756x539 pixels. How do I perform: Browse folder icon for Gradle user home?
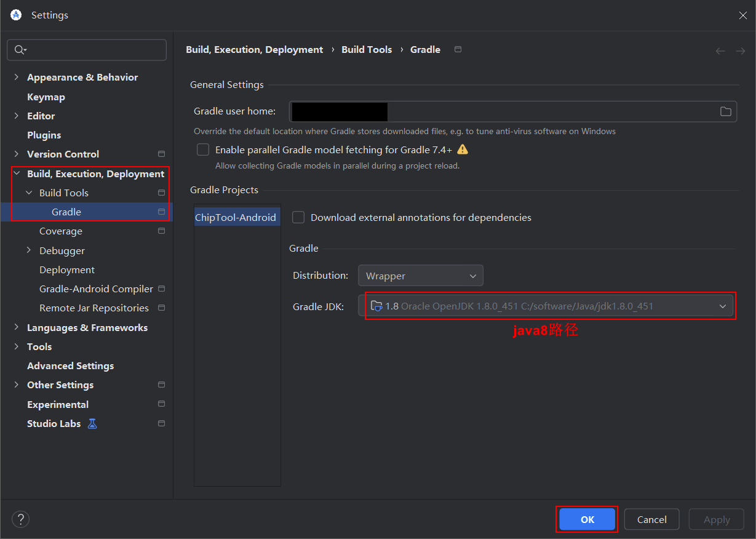(726, 111)
